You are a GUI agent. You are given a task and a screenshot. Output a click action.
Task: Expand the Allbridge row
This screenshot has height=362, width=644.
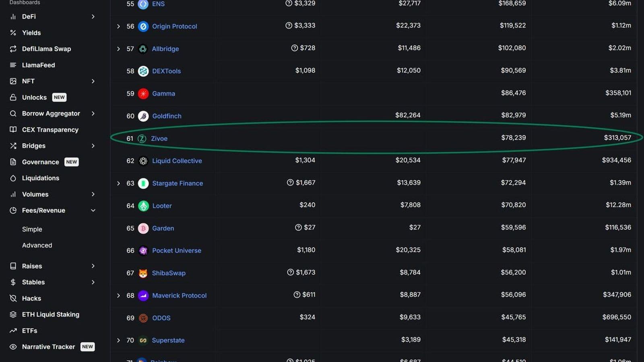(118, 49)
